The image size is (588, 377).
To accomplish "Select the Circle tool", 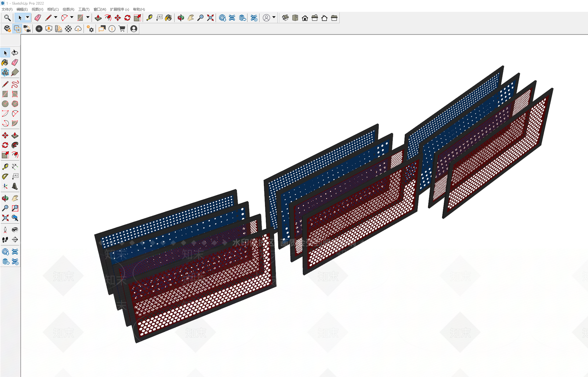I will (x=5, y=104).
